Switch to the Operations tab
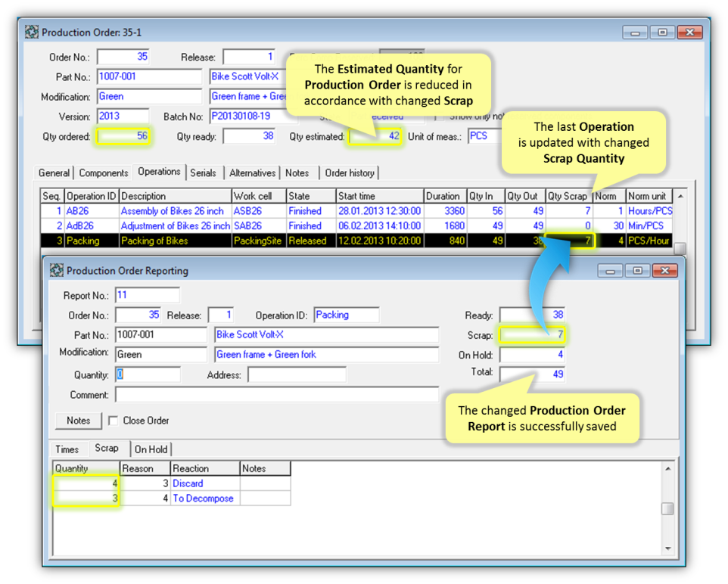 tap(159, 172)
